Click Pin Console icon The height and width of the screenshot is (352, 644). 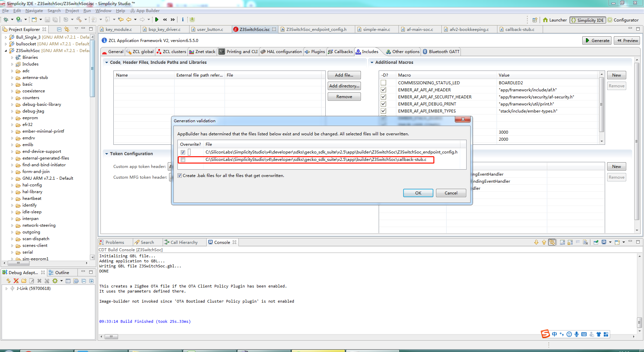coord(596,242)
